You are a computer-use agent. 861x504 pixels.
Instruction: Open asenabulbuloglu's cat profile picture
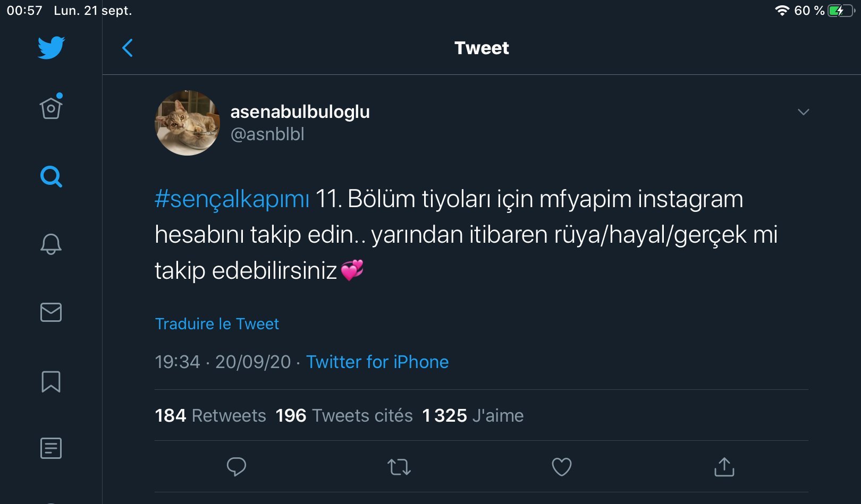click(187, 123)
